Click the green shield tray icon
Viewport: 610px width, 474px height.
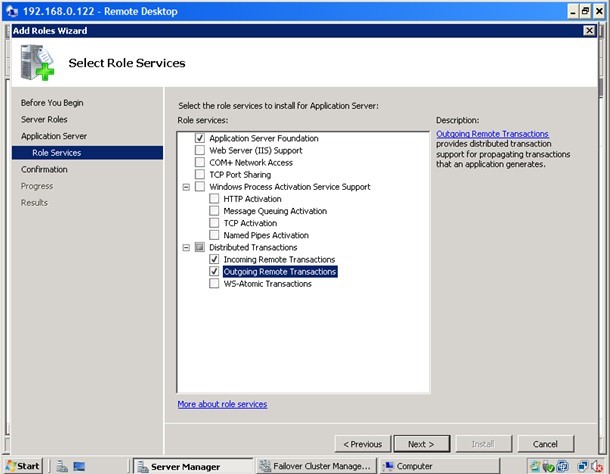point(549,466)
